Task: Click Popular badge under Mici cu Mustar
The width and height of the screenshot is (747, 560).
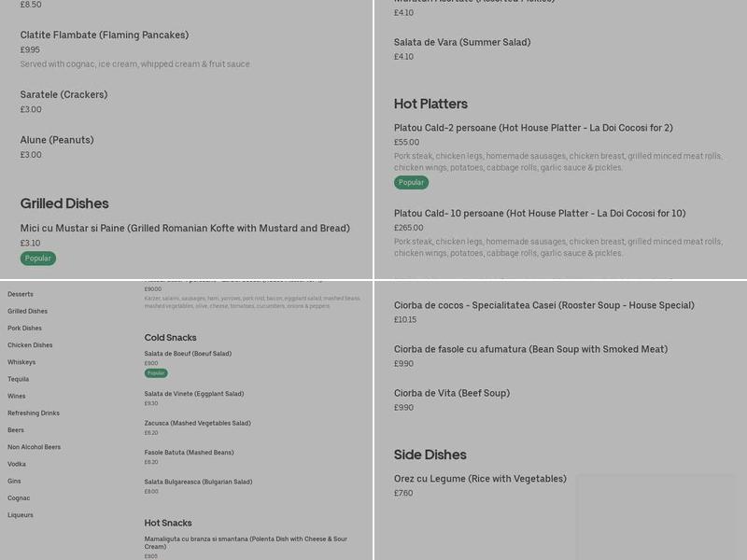Action: click(x=38, y=259)
